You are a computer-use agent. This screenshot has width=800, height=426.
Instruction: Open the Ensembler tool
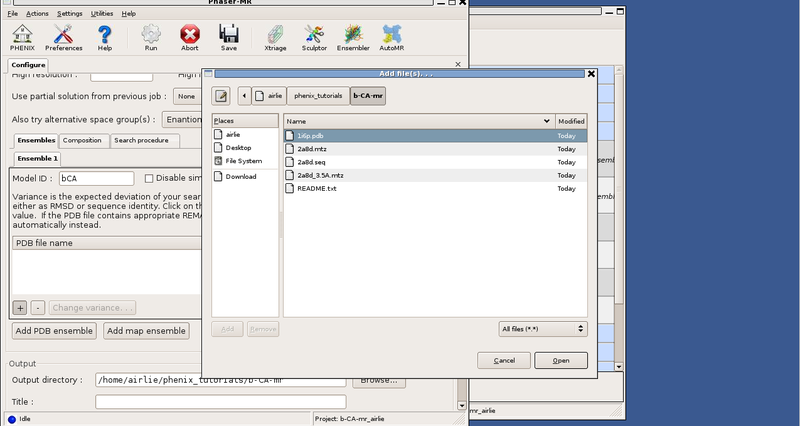click(x=353, y=37)
